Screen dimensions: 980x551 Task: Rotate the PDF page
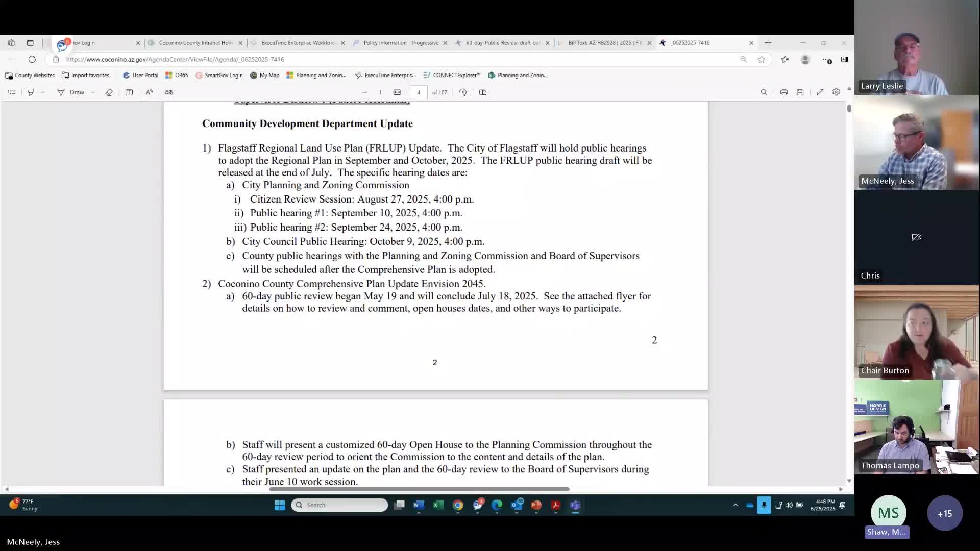(x=463, y=92)
